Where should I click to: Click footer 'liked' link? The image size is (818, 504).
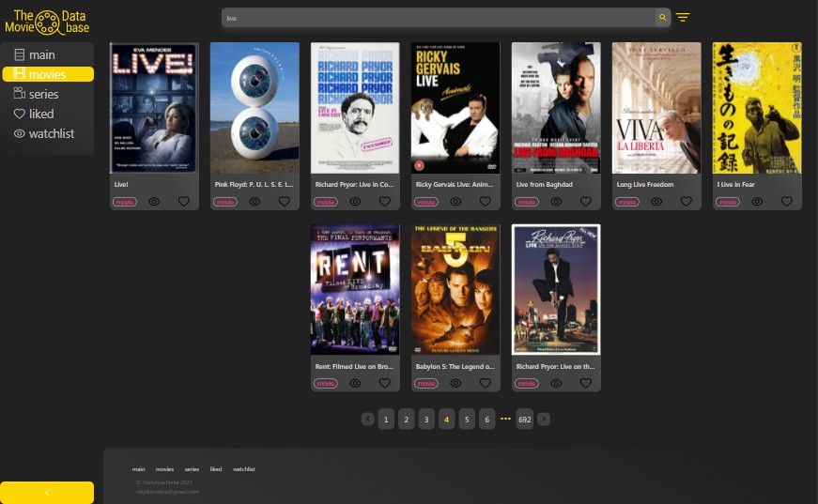tap(216, 469)
